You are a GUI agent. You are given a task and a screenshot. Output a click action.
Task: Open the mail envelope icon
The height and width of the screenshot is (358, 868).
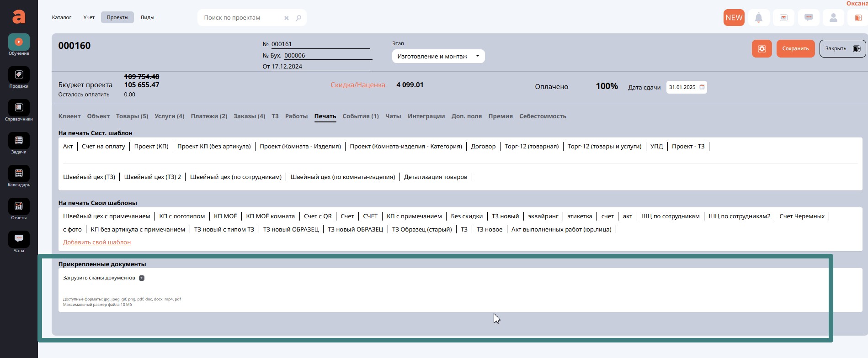click(783, 18)
